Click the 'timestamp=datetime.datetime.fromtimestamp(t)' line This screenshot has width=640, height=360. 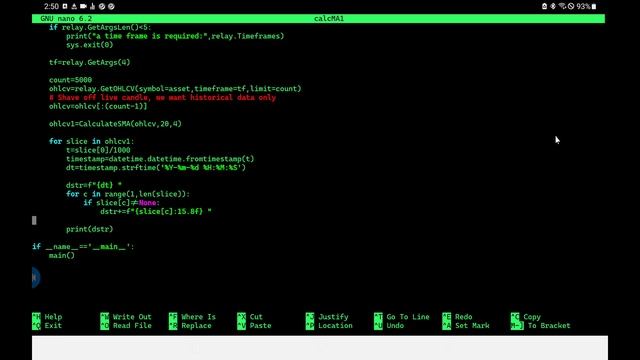pos(160,159)
